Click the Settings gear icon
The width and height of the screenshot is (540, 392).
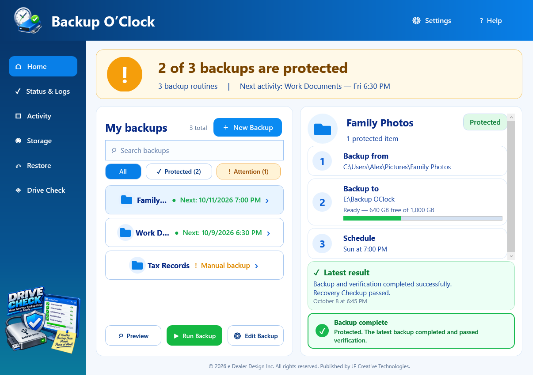tap(416, 21)
